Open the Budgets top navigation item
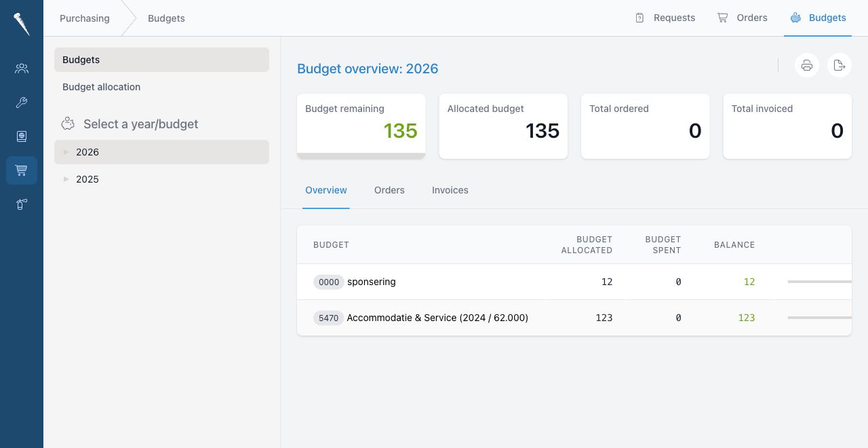868x448 pixels. point(818,18)
